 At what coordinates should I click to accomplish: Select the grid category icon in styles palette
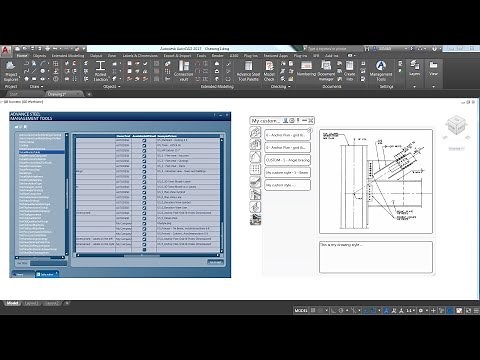tap(255, 169)
